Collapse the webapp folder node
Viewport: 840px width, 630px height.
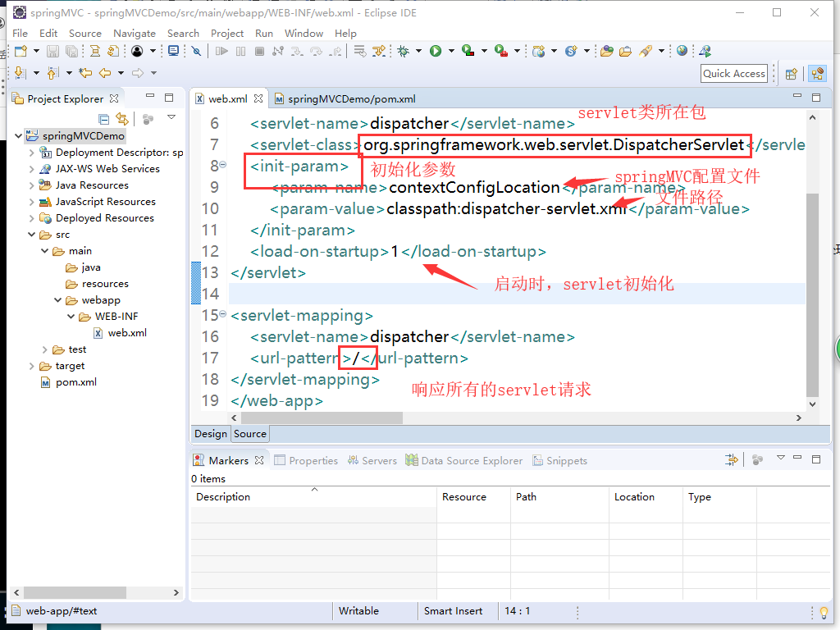point(58,300)
